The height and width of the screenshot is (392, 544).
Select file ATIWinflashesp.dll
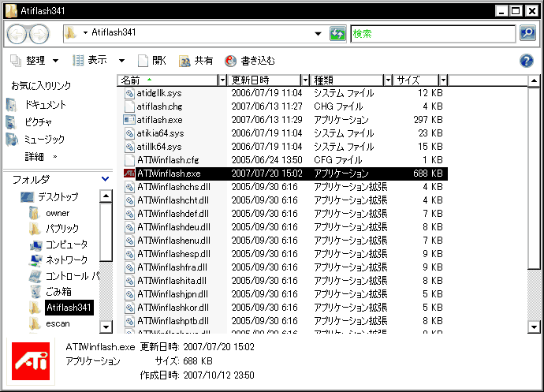click(173, 254)
